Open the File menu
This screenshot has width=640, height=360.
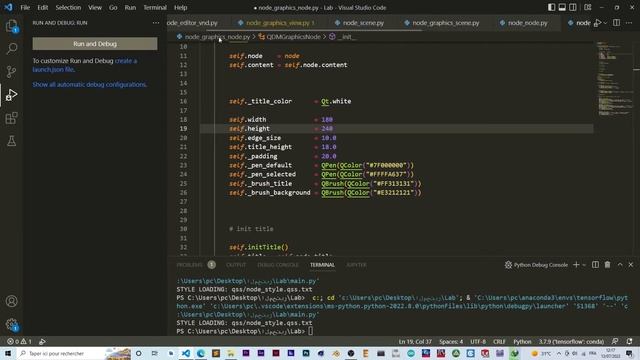coord(25,7)
